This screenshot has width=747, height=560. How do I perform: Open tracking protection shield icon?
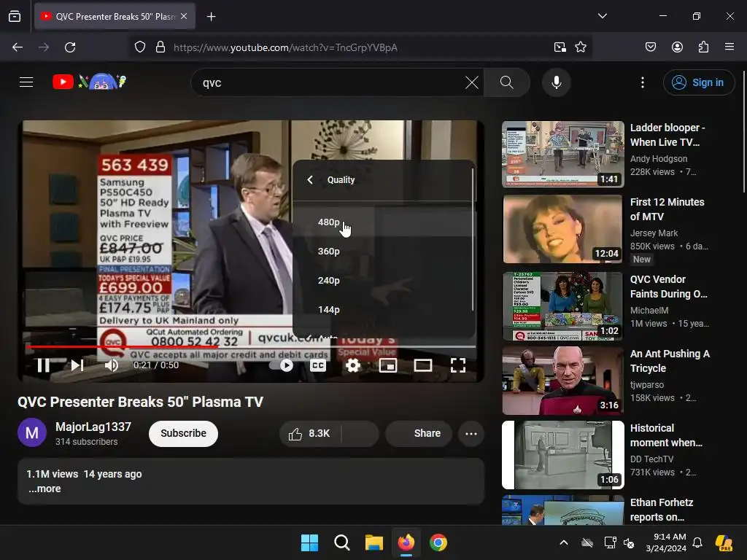click(x=139, y=47)
